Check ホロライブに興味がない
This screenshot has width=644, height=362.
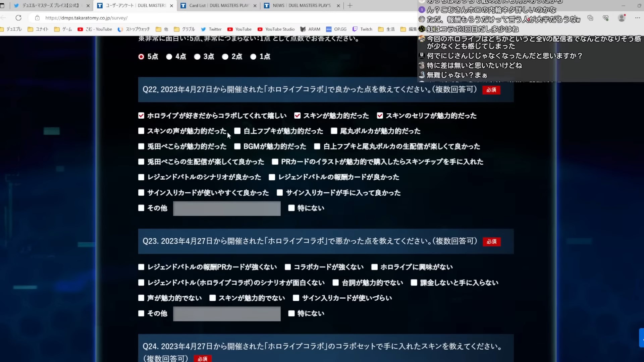click(374, 267)
